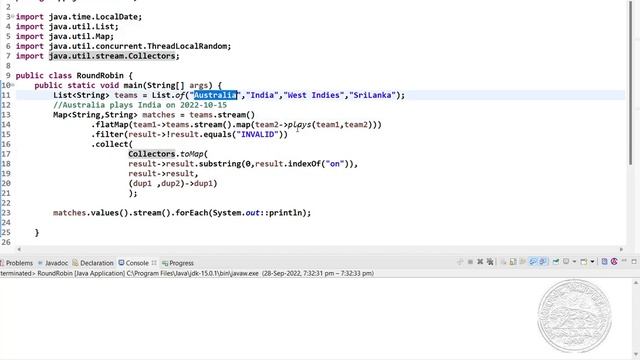Image resolution: width=640 pixels, height=360 pixels.
Task: Click console scrollbar down arrow
Action: pyautogui.click(x=636, y=354)
